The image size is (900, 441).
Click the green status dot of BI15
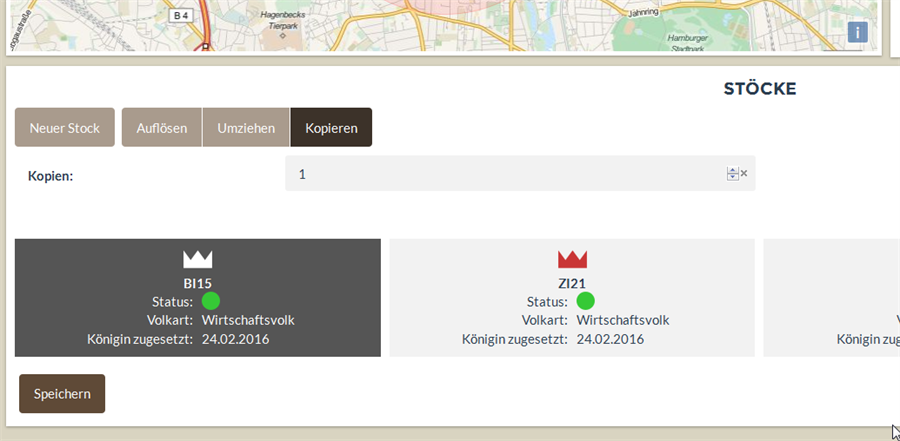[x=211, y=301]
